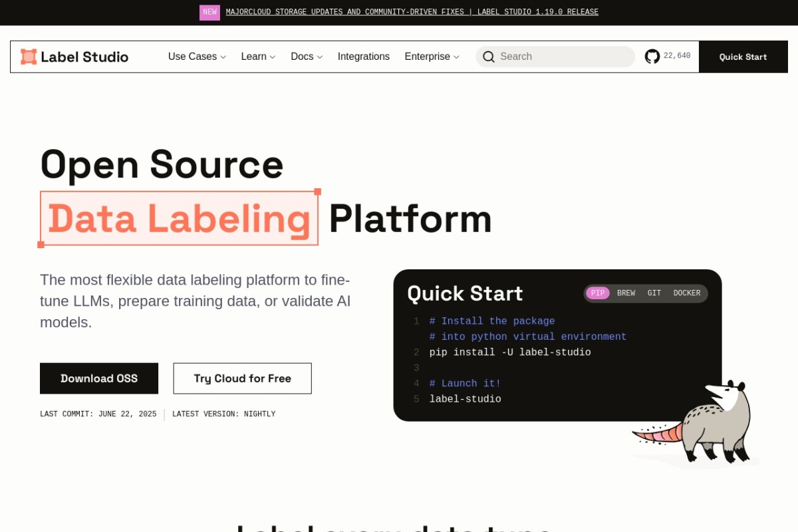Image resolution: width=798 pixels, height=532 pixels.
Task: Click the Quick Start button
Action: click(x=743, y=57)
